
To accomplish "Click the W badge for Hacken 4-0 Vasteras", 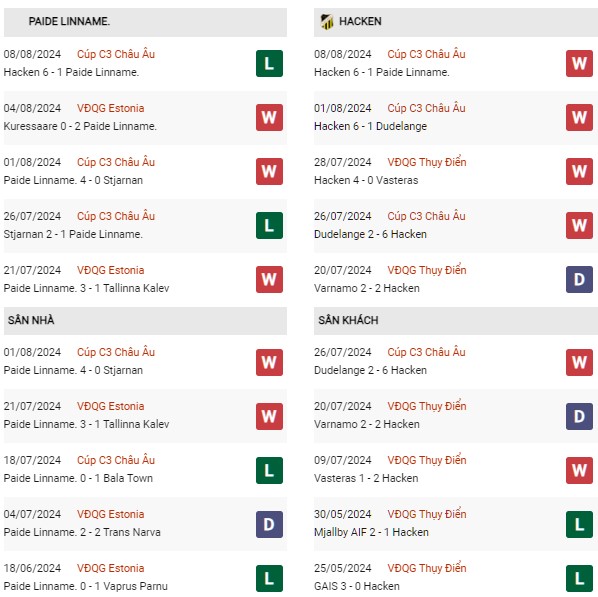I will (579, 172).
